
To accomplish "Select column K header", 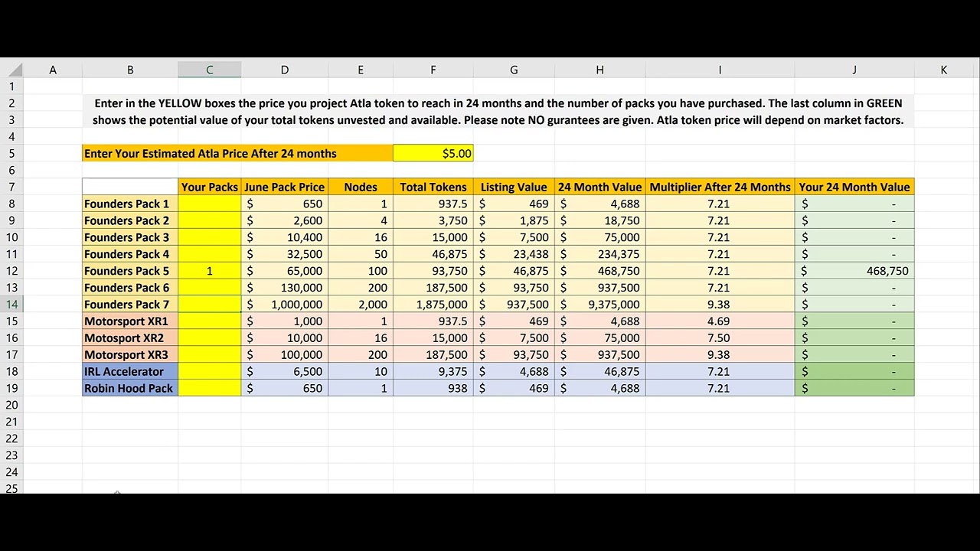I will pos(943,69).
